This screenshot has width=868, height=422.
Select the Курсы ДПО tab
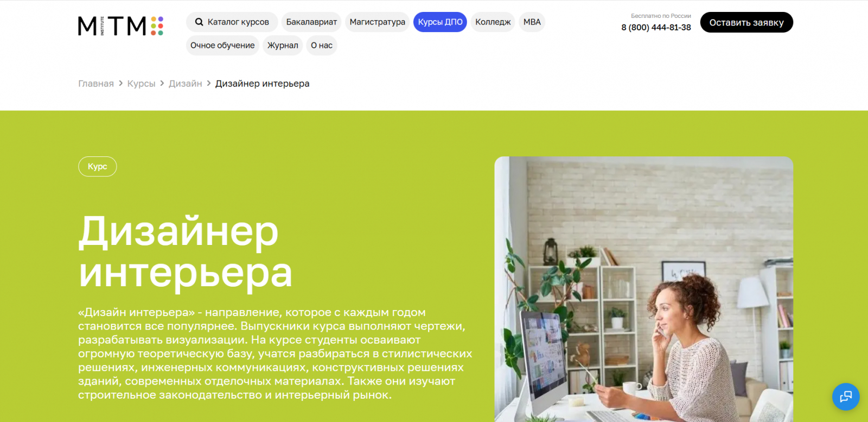click(440, 22)
